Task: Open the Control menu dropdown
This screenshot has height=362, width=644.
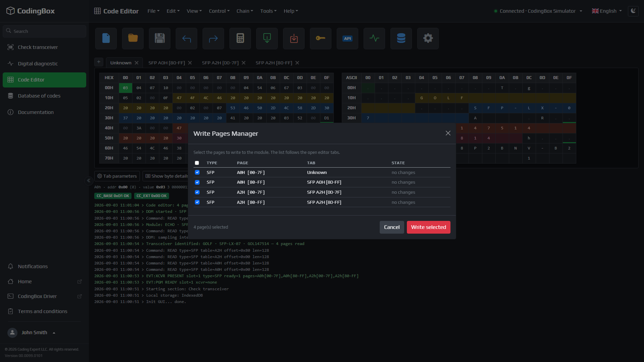Action: [x=219, y=11]
